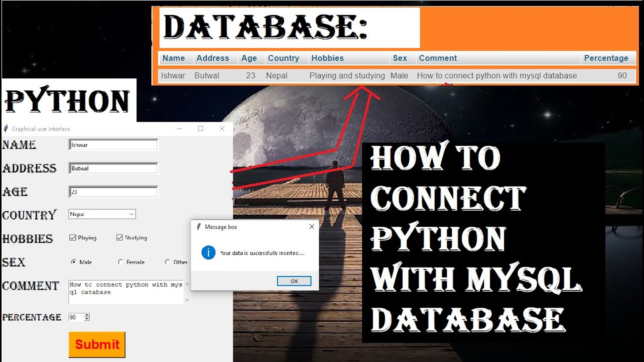Click the down arrow of the Comment box scrollbar

click(x=187, y=300)
